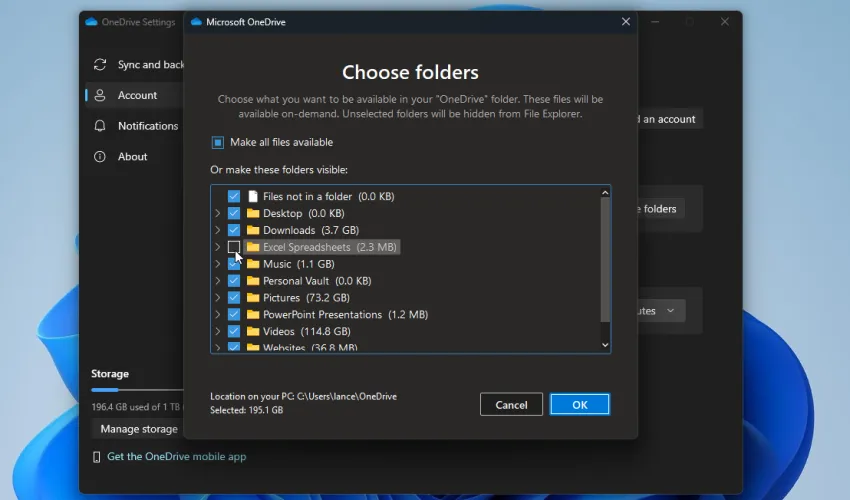Viewport: 850px width, 500px height.
Task: Check the Excel Spreadsheets checkbox
Action: point(234,247)
